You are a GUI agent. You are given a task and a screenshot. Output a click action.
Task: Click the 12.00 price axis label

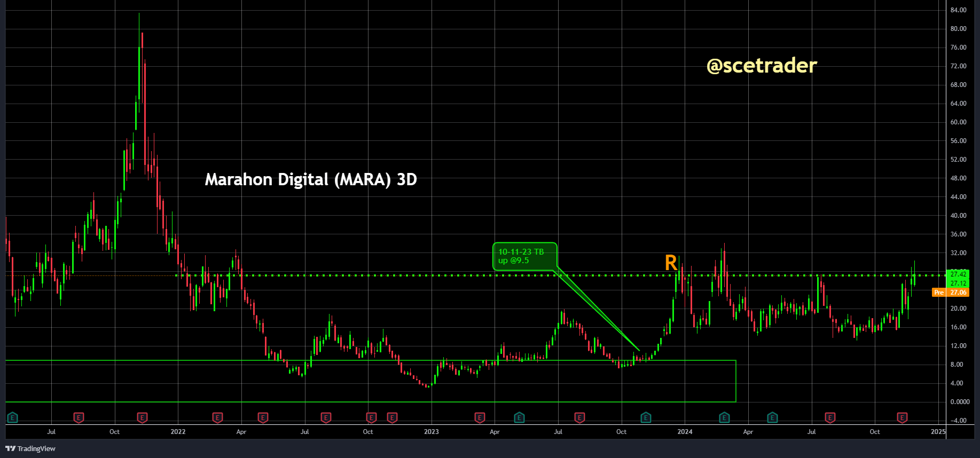point(958,346)
